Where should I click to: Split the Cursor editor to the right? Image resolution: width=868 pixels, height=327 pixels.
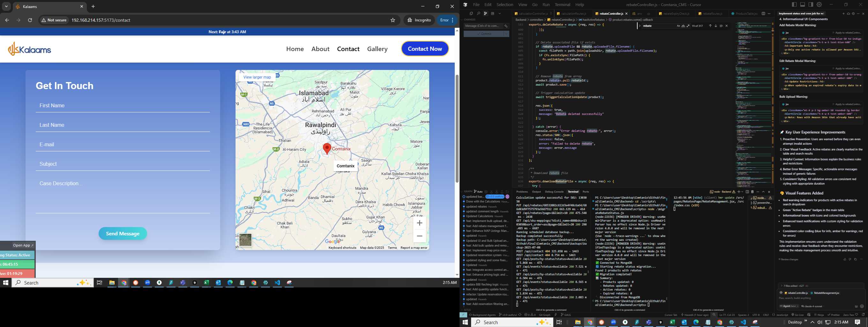click(x=764, y=13)
